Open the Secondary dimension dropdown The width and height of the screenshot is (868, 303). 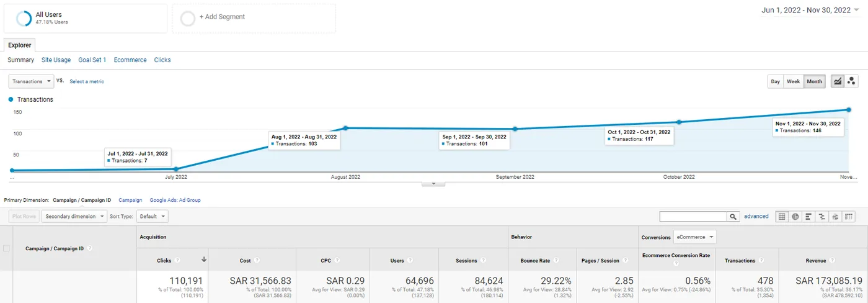tap(74, 217)
